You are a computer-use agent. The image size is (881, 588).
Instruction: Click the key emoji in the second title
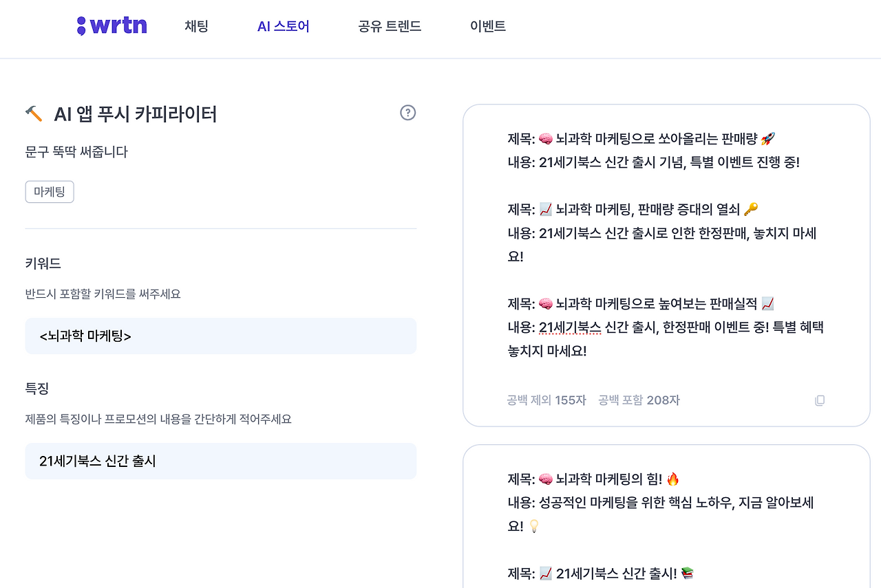[x=751, y=209]
